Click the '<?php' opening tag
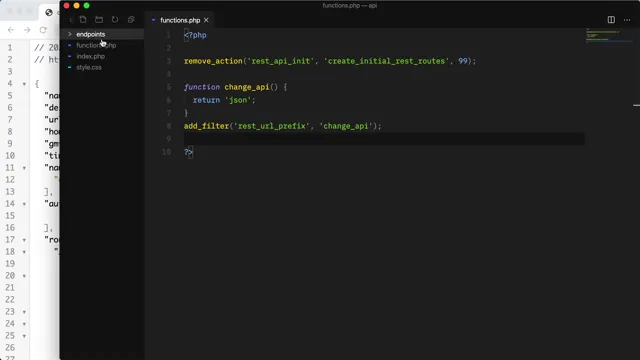640x360 pixels. 195,35
